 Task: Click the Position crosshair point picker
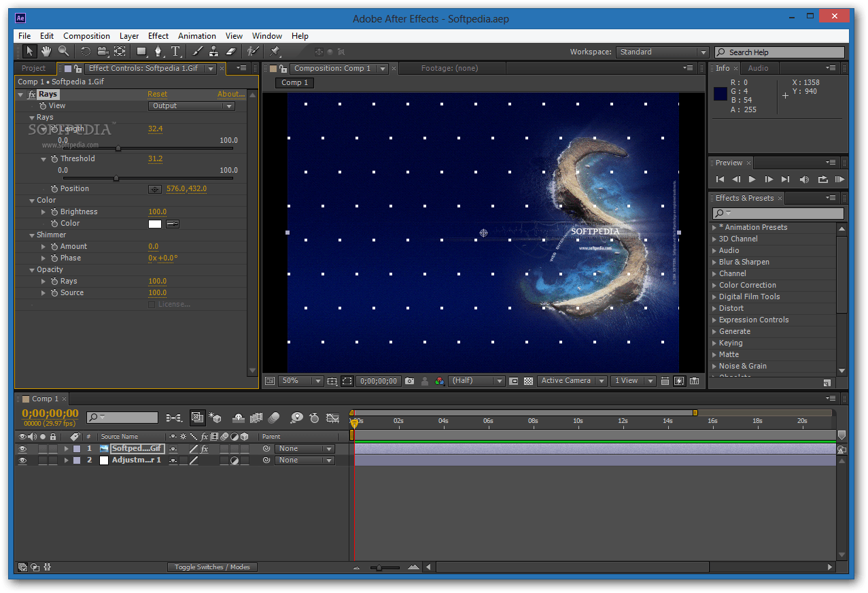tap(155, 189)
